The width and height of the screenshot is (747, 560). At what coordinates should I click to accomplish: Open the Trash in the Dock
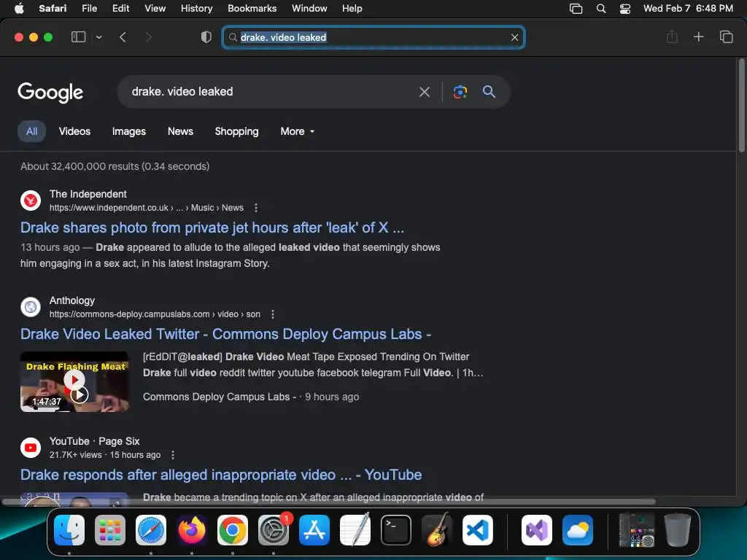[678, 530]
